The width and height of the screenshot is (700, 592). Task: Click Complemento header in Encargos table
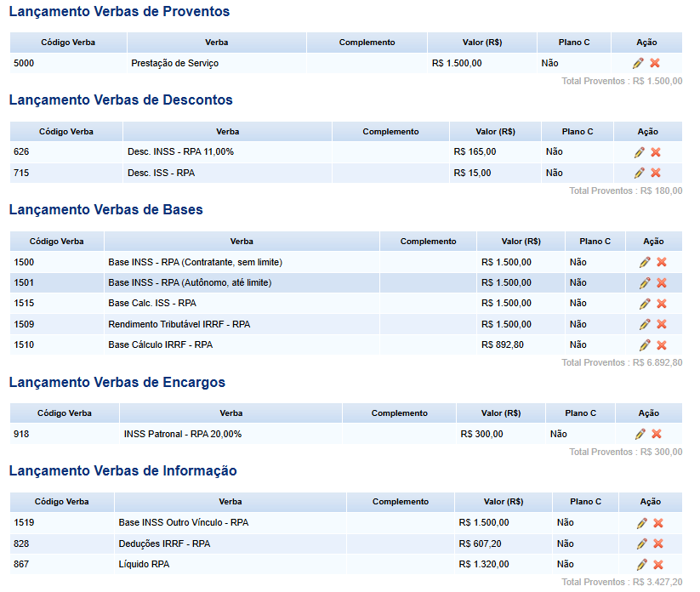[400, 413]
